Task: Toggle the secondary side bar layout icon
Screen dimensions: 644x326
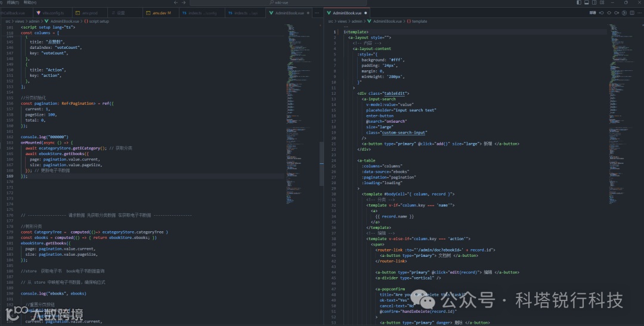Action: (595, 2)
